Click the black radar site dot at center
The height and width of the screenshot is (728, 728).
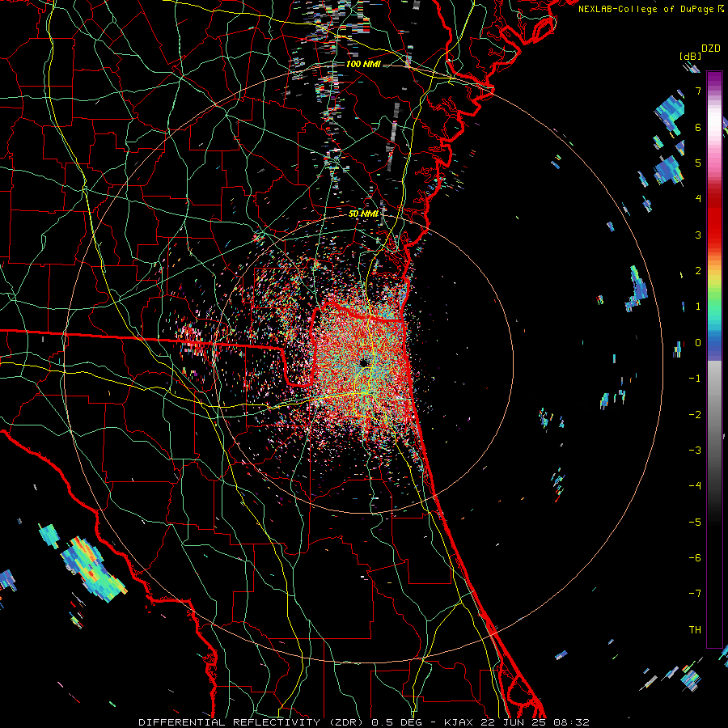coord(363,362)
